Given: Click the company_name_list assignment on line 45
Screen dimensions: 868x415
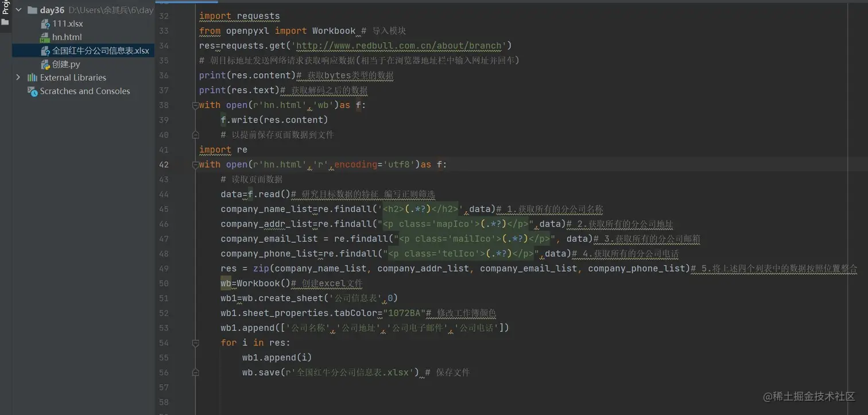Looking at the screenshot, I should pos(357,210).
